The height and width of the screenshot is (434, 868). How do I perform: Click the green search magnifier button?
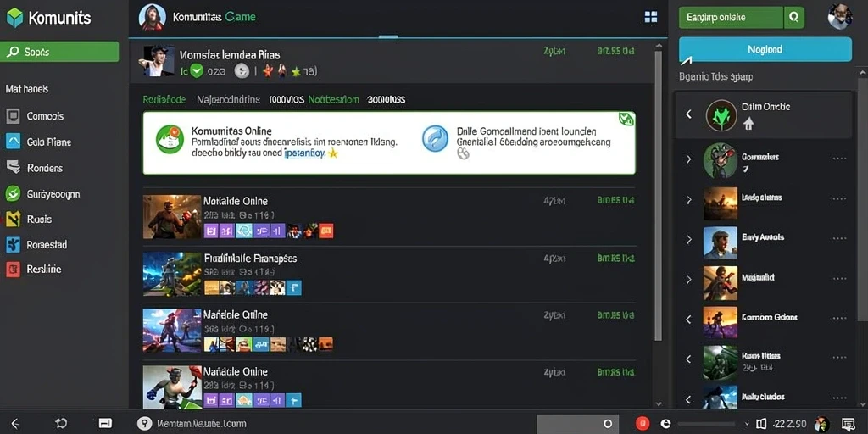click(793, 18)
